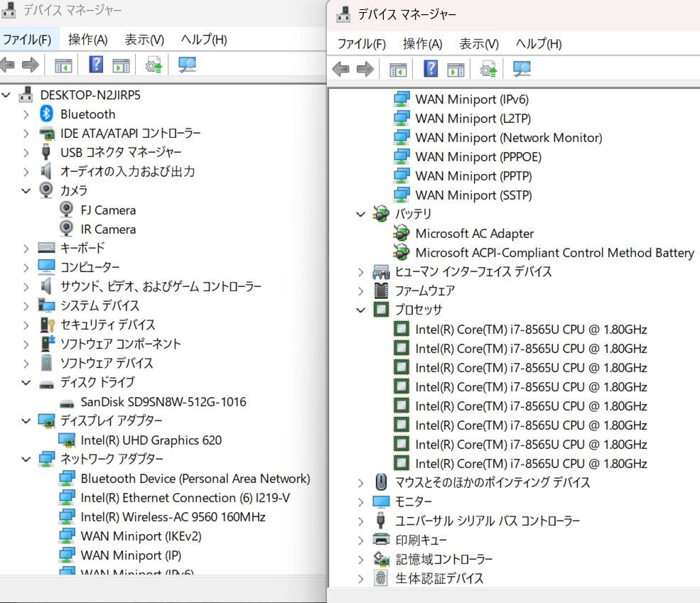Click the Bluetooth category icon
Viewport: 700px width, 603px height.
coord(46,114)
